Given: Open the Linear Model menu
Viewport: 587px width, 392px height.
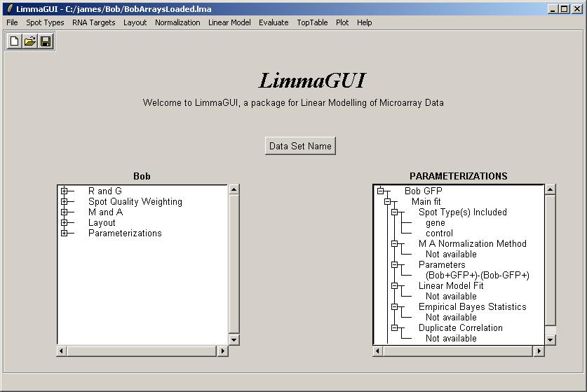Looking at the screenshot, I should 229,22.
